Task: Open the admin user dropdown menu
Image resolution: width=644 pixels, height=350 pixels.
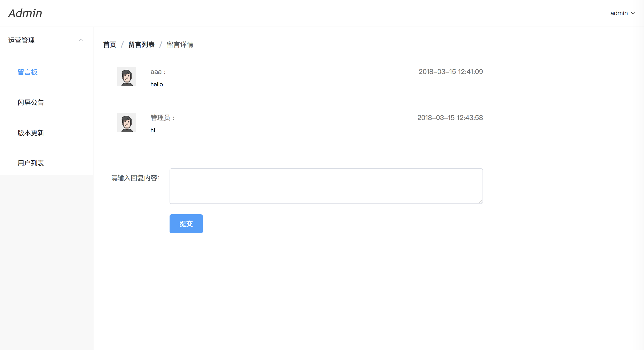Action: click(x=622, y=13)
